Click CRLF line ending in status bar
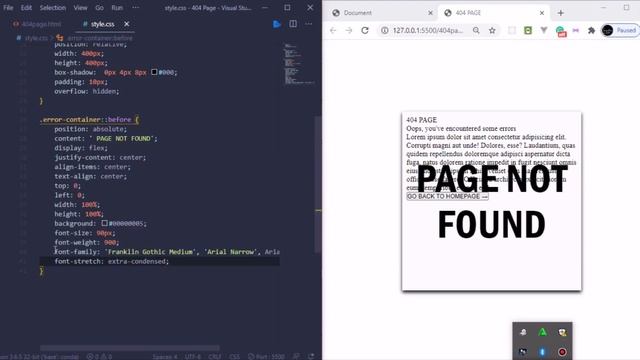640x360 pixels. pyautogui.click(x=215, y=356)
